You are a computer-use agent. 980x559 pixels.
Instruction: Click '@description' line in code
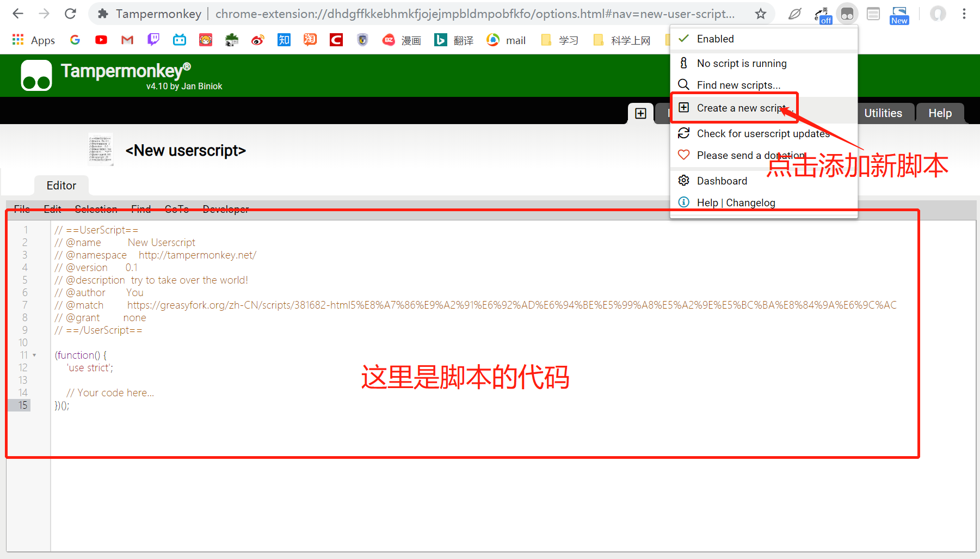151,280
